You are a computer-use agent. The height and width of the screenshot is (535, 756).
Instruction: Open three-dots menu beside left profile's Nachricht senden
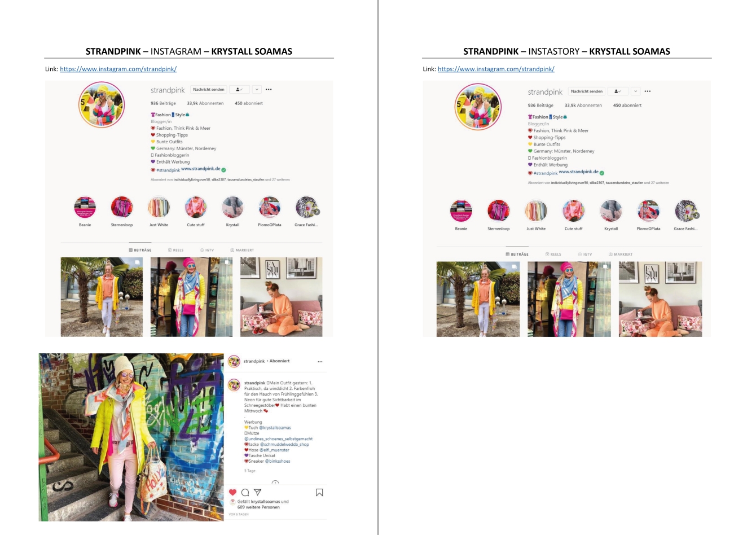coord(269,89)
